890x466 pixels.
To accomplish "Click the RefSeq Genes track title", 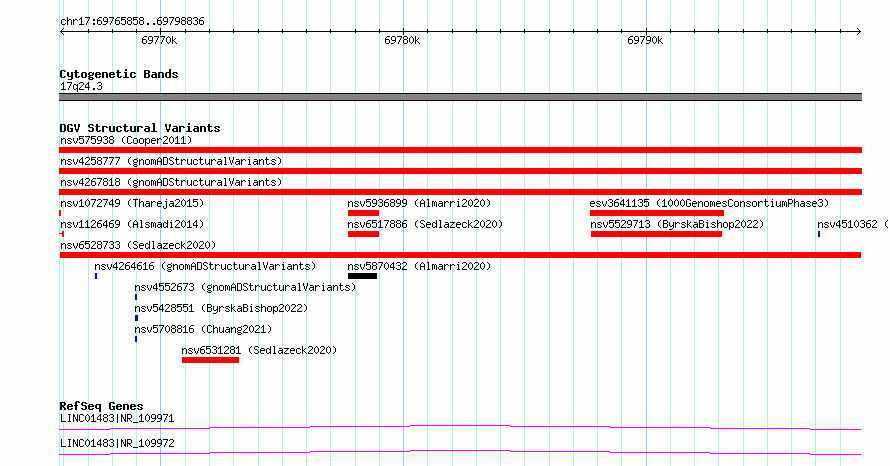I will click(x=101, y=406).
